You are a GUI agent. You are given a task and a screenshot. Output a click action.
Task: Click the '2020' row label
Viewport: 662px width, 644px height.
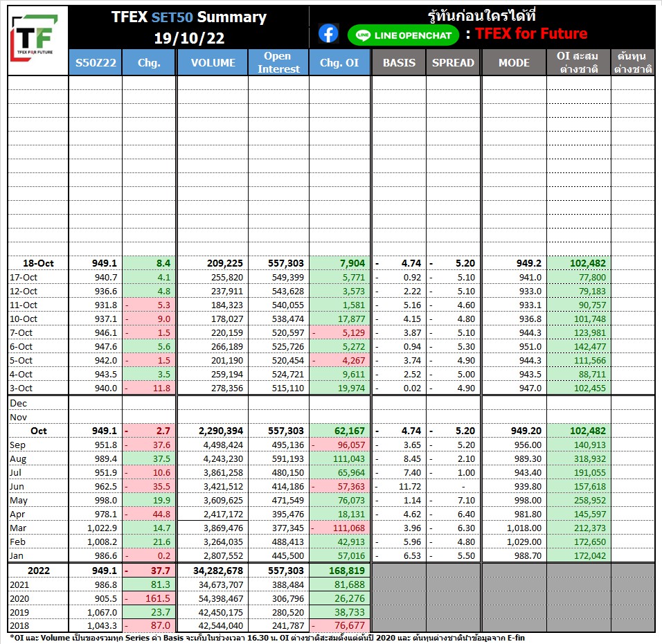(19, 599)
